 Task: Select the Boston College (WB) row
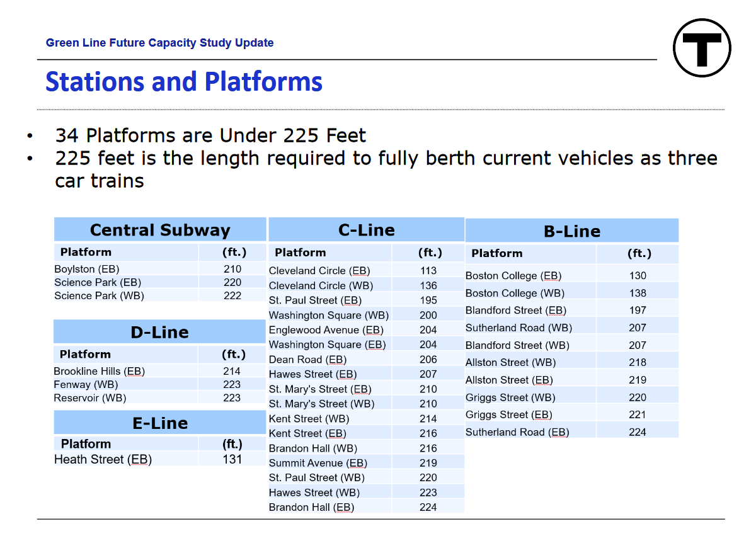513,293
